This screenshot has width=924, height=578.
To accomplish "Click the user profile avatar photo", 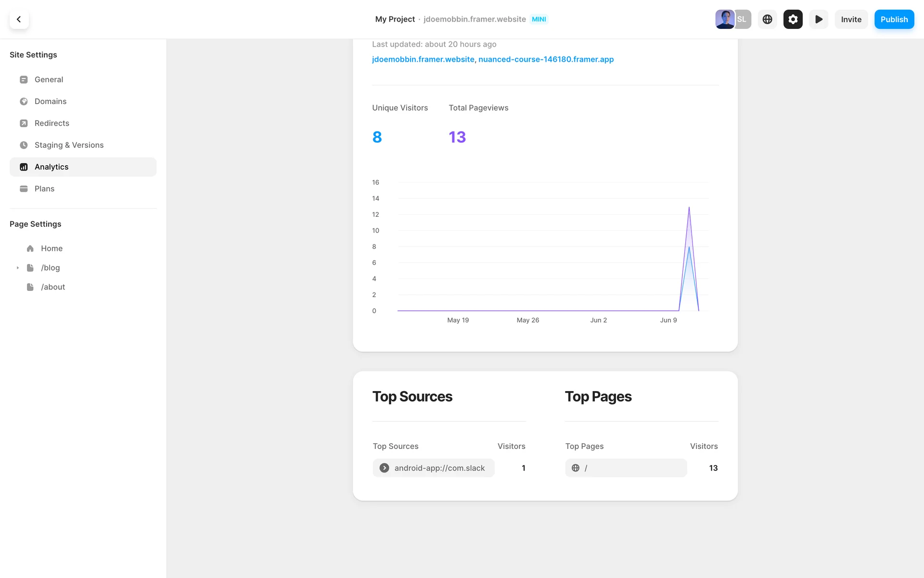I will click(x=724, y=19).
